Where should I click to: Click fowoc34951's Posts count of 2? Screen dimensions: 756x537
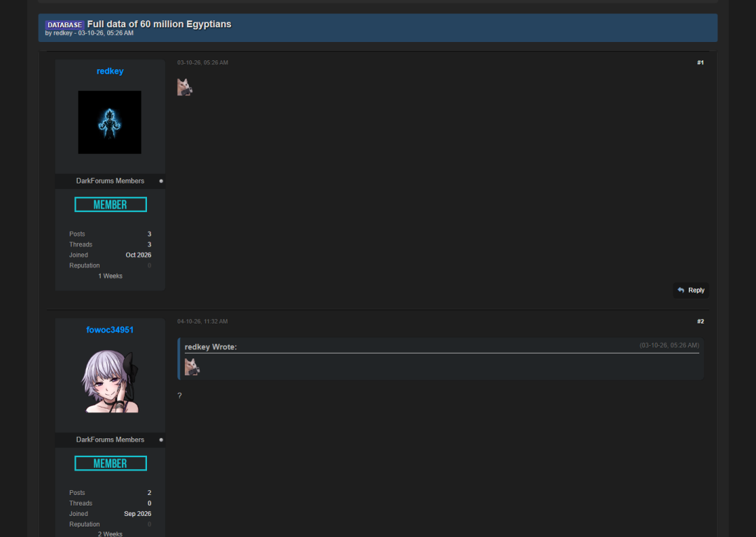click(150, 493)
